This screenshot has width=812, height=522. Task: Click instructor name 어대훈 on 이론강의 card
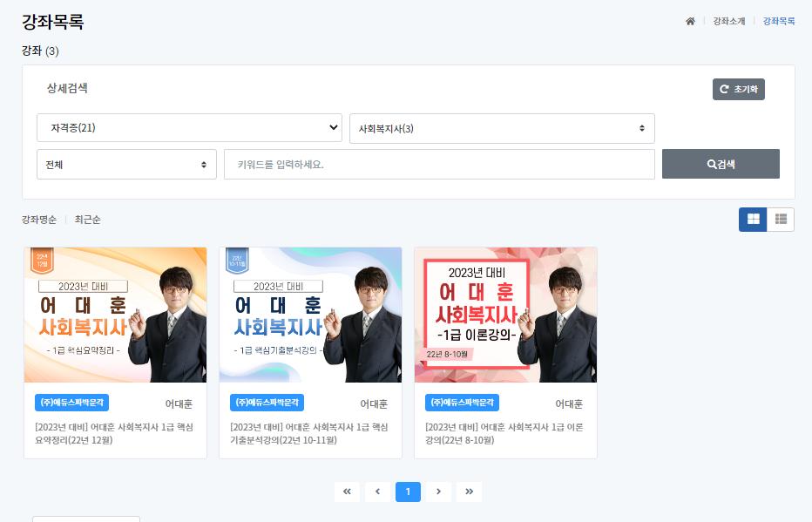569,404
